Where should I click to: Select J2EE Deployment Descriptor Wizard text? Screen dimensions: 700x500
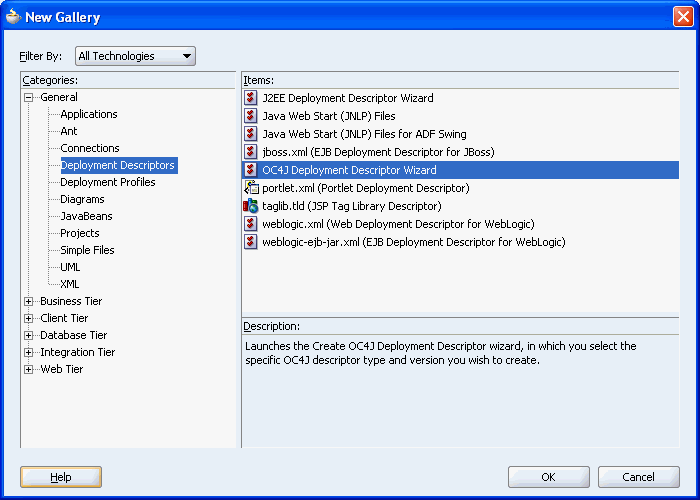point(348,98)
